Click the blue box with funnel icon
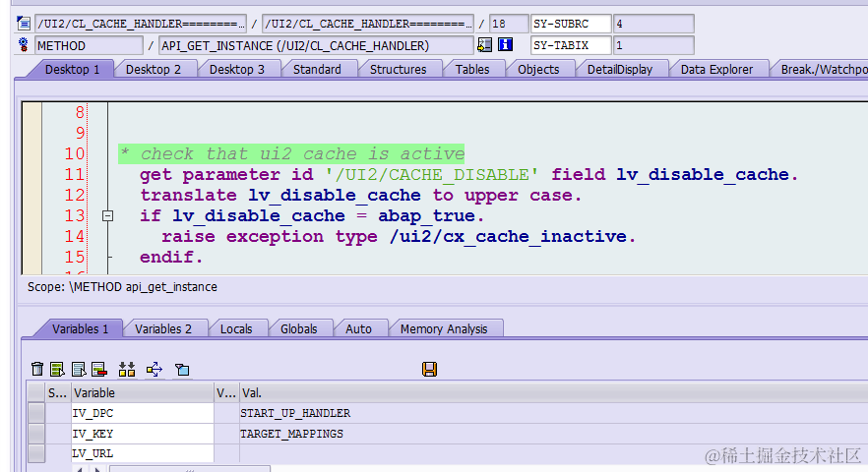This screenshot has width=868, height=472. coord(182,369)
